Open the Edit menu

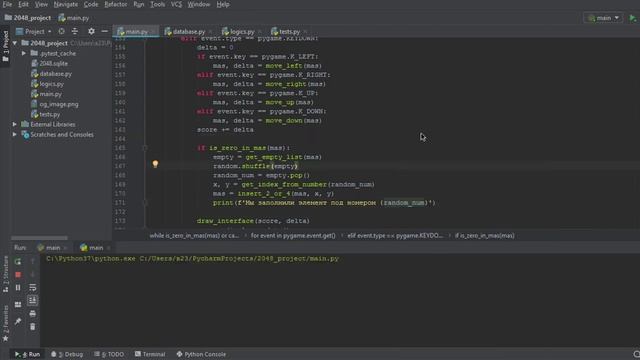pos(23,4)
